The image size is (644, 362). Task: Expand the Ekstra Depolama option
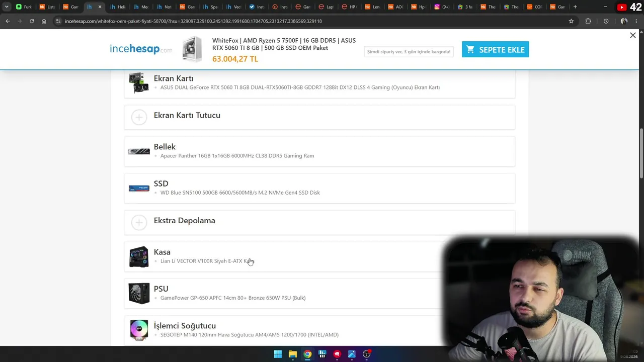139,222
